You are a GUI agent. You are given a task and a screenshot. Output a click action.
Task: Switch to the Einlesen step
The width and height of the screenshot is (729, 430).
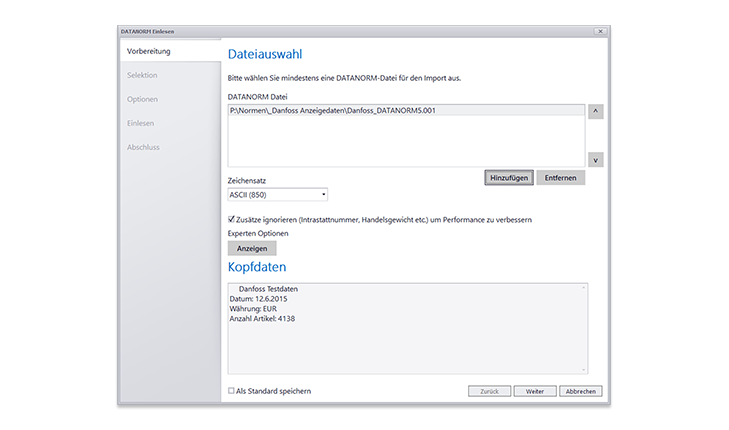click(140, 123)
